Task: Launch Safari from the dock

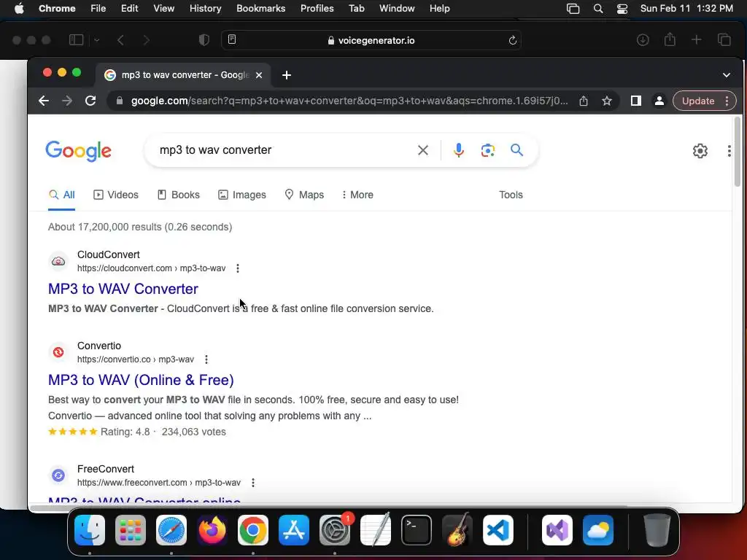Action: [x=171, y=530]
